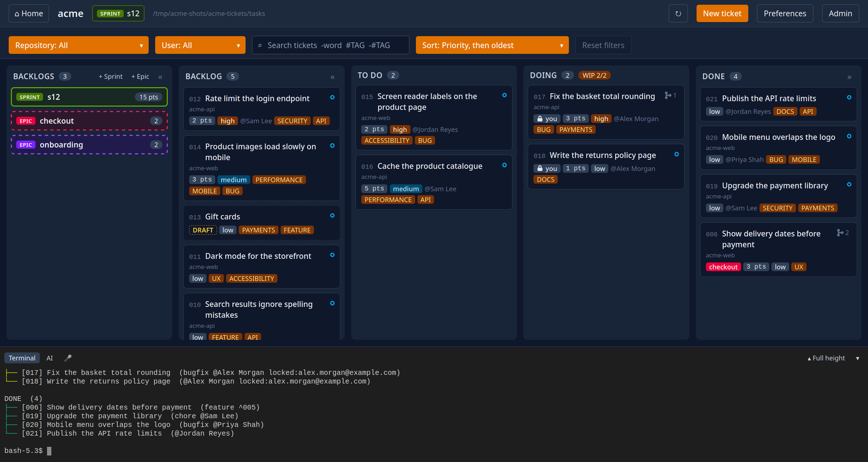The width and height of the screenshot is (868, 462).
Task: Add a new Sprint backlog
Action: coord(111,76)
